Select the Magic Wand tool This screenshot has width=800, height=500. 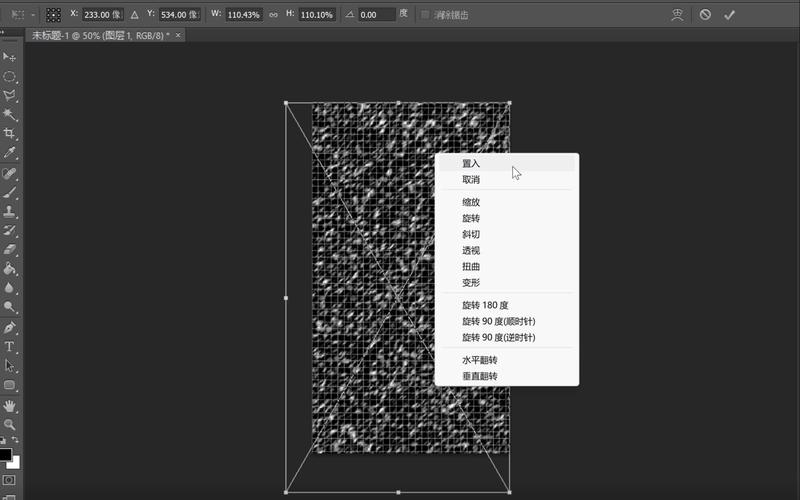pos(9,114)
